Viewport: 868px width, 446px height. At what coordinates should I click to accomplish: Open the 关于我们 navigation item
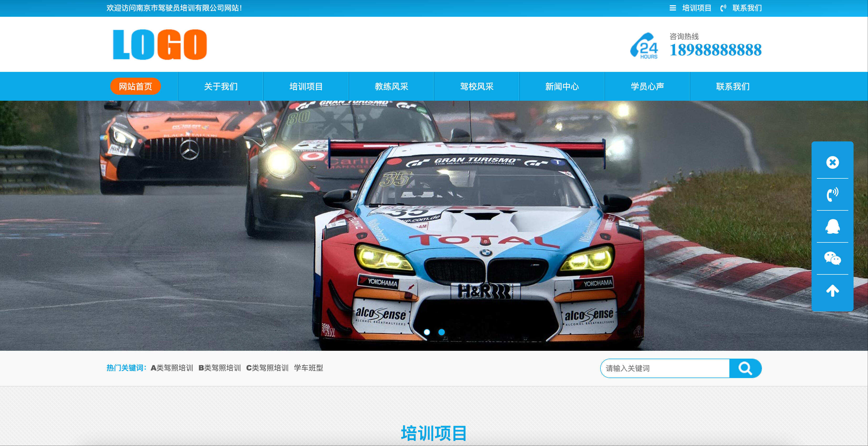pos(221,87)
